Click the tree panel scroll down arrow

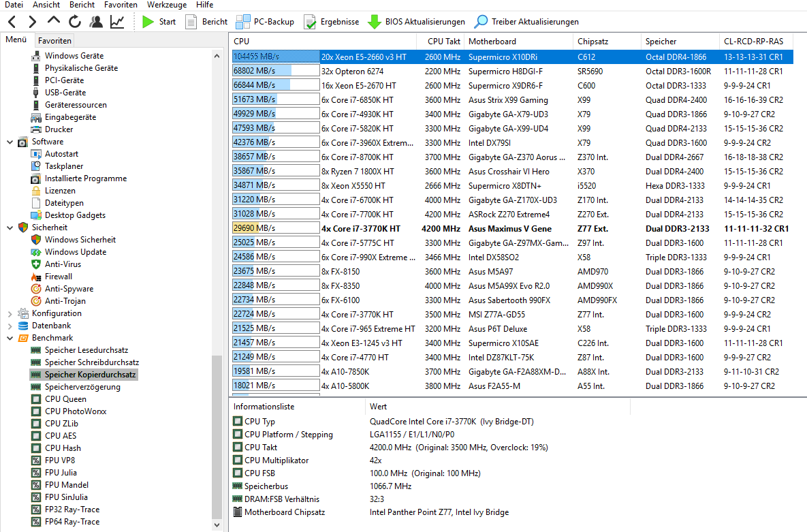coord(217,525)
